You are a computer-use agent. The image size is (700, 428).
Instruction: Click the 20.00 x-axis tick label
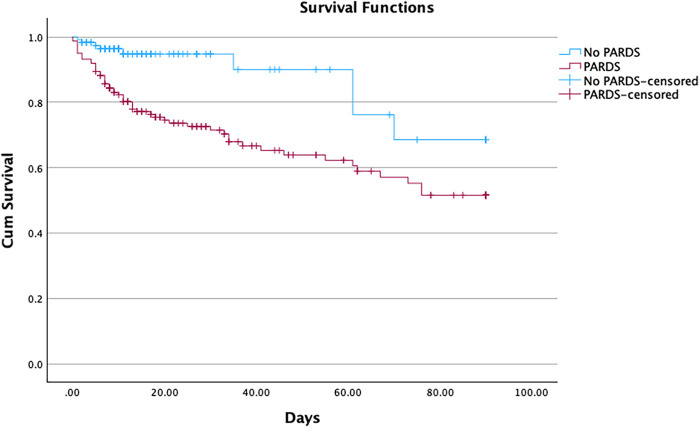point(164,393)
